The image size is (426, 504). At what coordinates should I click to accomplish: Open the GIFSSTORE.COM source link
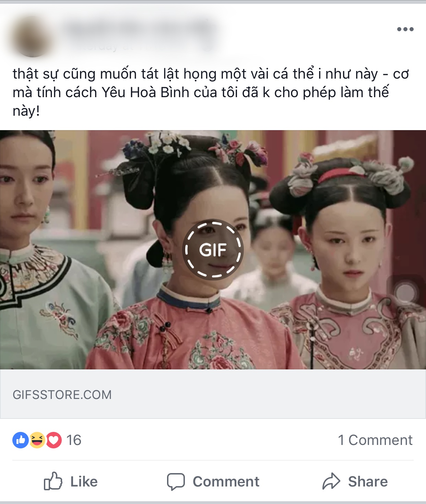(x=62, y=395)
